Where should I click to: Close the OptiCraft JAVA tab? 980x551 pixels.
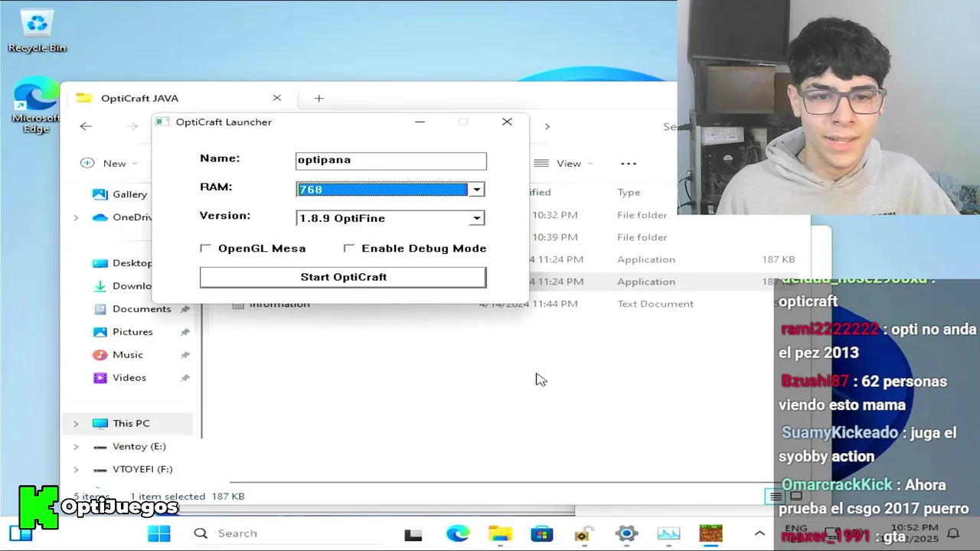[277, 98]
